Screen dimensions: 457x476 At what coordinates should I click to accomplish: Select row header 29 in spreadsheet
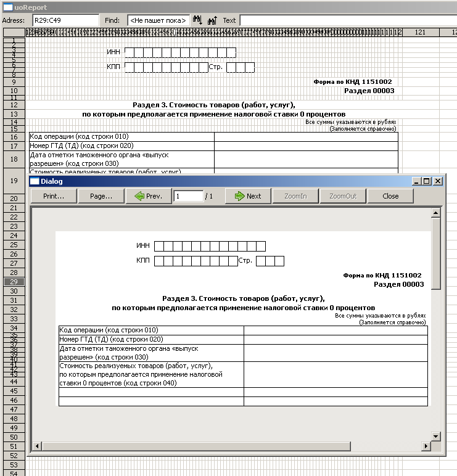[14, 281]
